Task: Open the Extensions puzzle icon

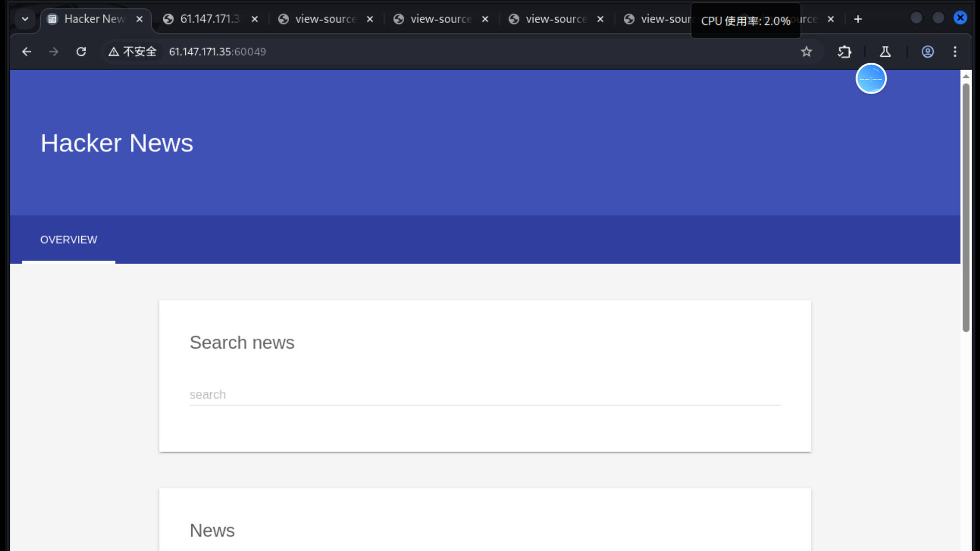Action: click(x=844, y=51)
